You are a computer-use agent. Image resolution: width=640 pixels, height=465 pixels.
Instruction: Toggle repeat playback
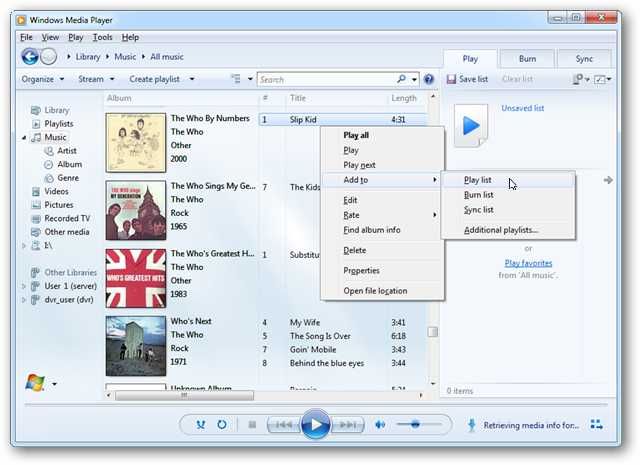pos(222,425)
